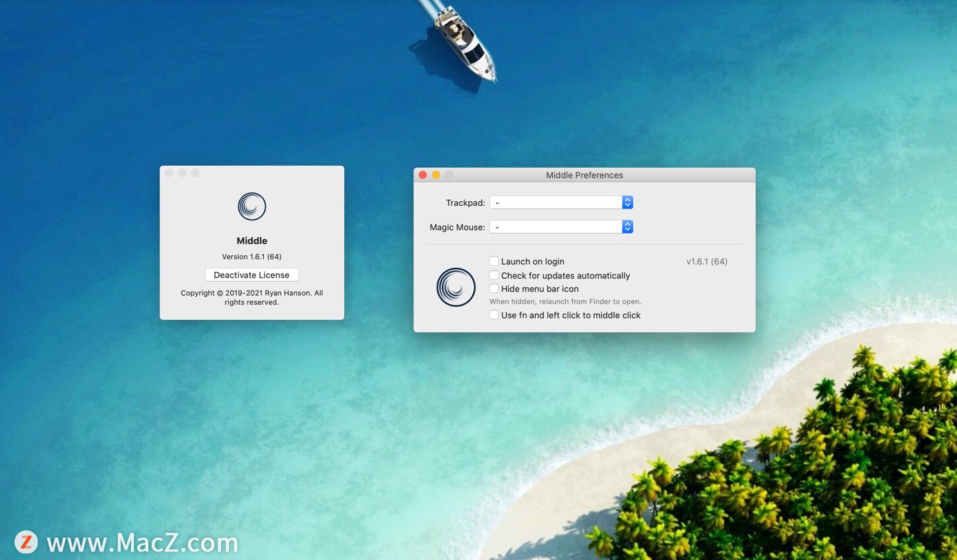This screenshot has width=957, height=560.
Task: Enable Hide menu bar icon option
Action: (x=493, y=288)
